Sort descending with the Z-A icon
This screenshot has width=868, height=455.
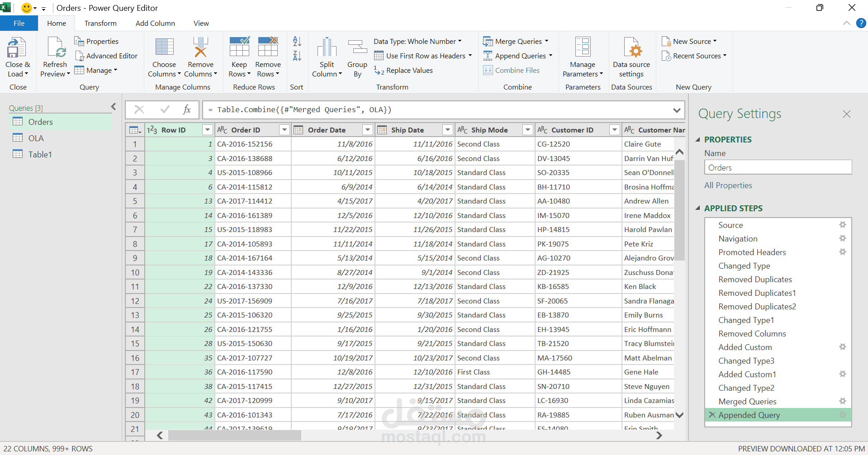(297, 56)
